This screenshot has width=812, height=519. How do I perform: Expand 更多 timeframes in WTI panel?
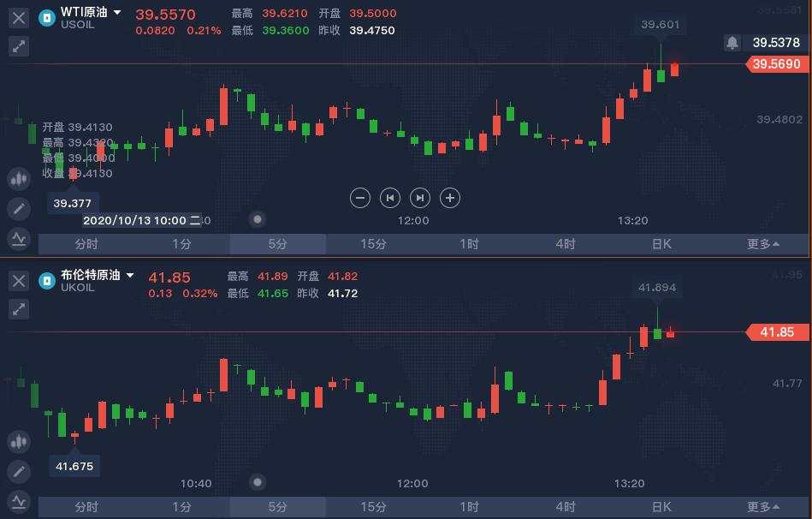point(763,244)
